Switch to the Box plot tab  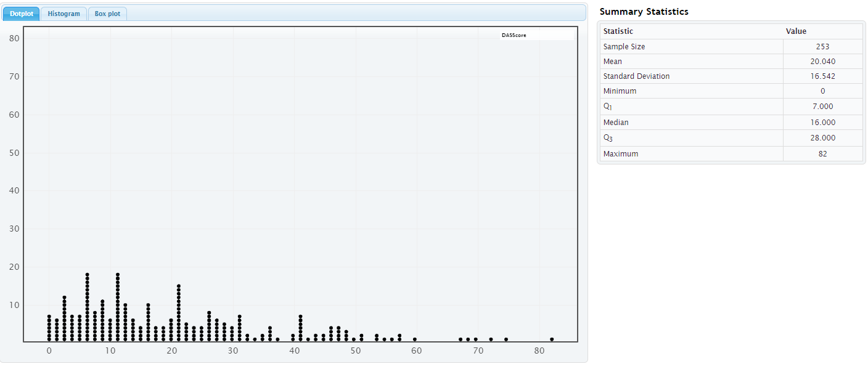click(x=107, y=13)
